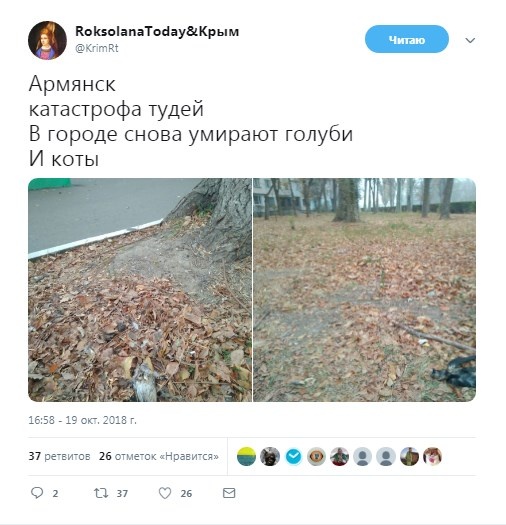Click the reply speech bubble icon
Viewport: 506px width, 525px height.
coord(37,493)
